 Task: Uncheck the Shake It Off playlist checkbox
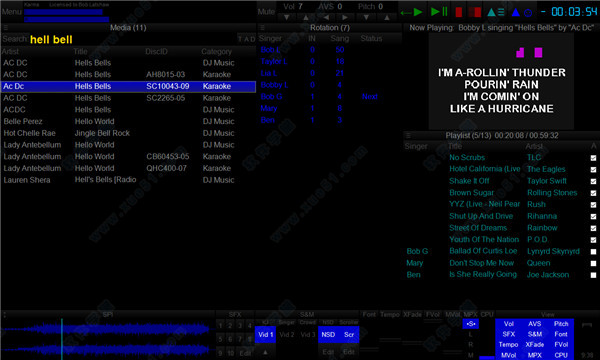coord(593,181)
